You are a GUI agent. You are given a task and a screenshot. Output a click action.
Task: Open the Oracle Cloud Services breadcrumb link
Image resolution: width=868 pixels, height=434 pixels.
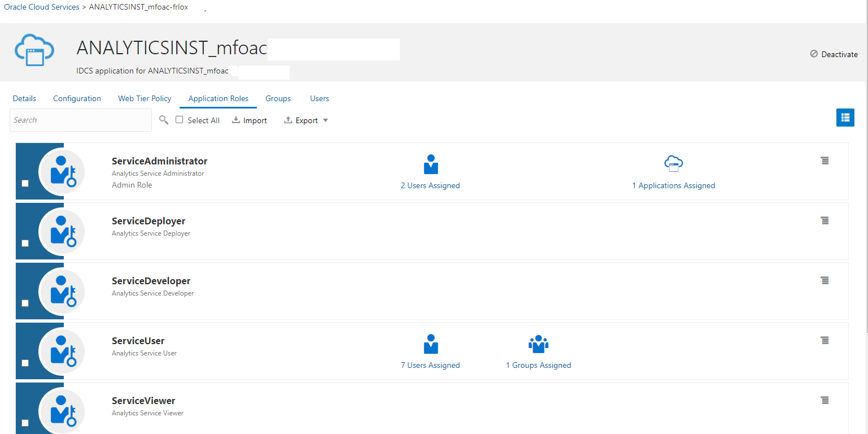coord(42,7)
